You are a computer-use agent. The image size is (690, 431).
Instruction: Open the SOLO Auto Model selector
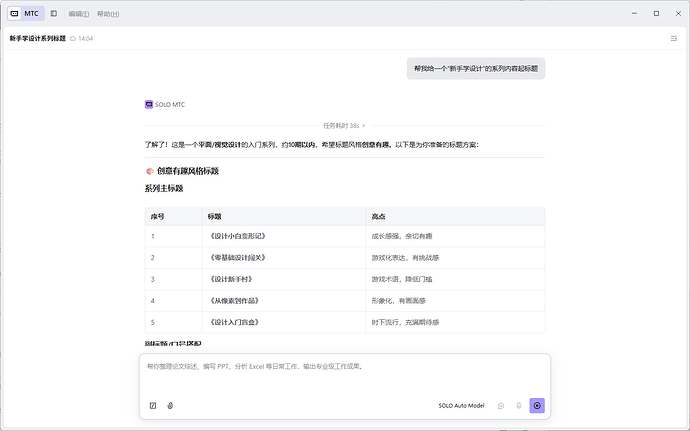point(461,405)
